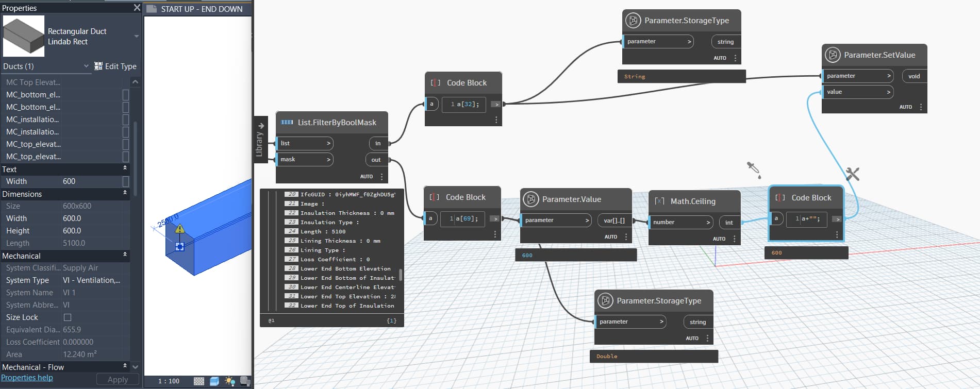This screenshot has height=389, width=980.
Task: Open bottom Parameter.StorageType options menu
Action: pos(707,339)
